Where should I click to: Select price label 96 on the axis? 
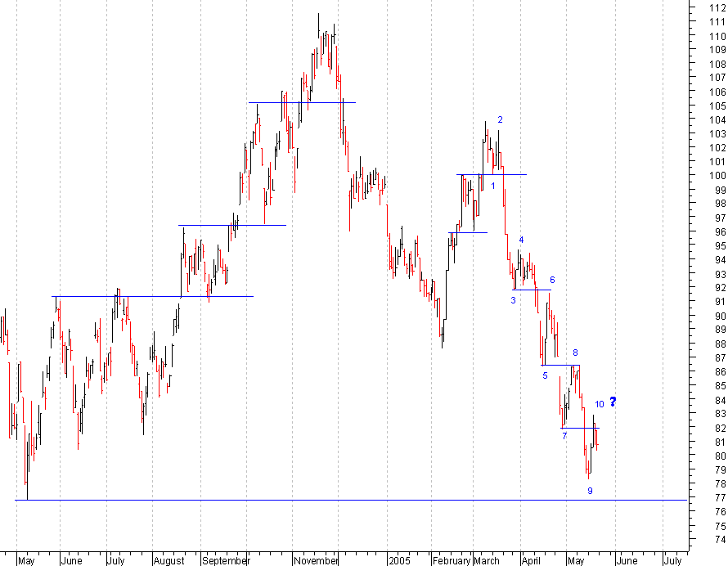(720, 231)
